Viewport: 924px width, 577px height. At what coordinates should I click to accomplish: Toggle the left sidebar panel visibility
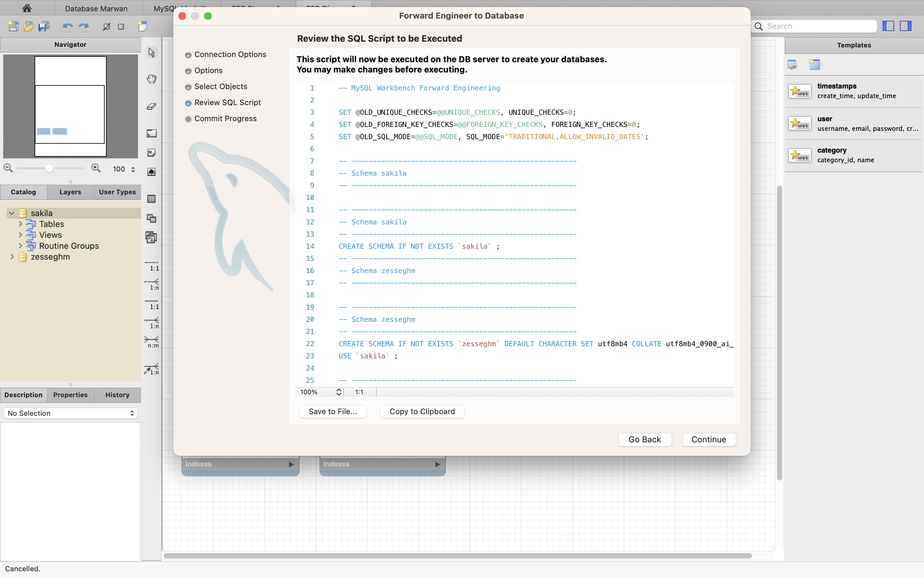tap(888, 26)
